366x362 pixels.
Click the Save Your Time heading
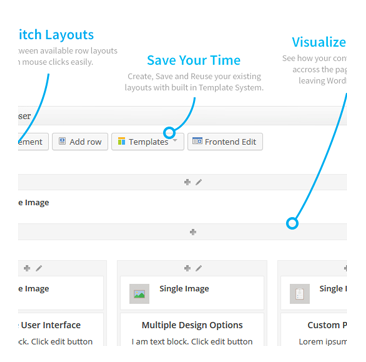pos(194,60)
